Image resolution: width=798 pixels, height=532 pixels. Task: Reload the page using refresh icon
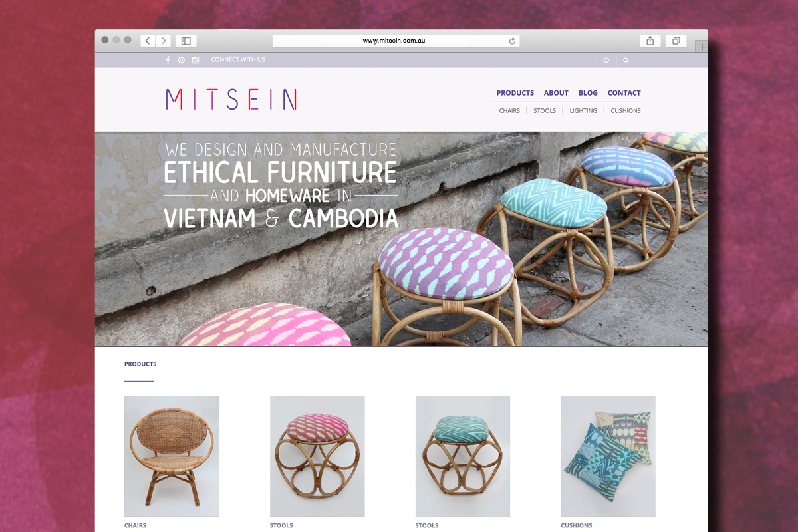(512, 41)
